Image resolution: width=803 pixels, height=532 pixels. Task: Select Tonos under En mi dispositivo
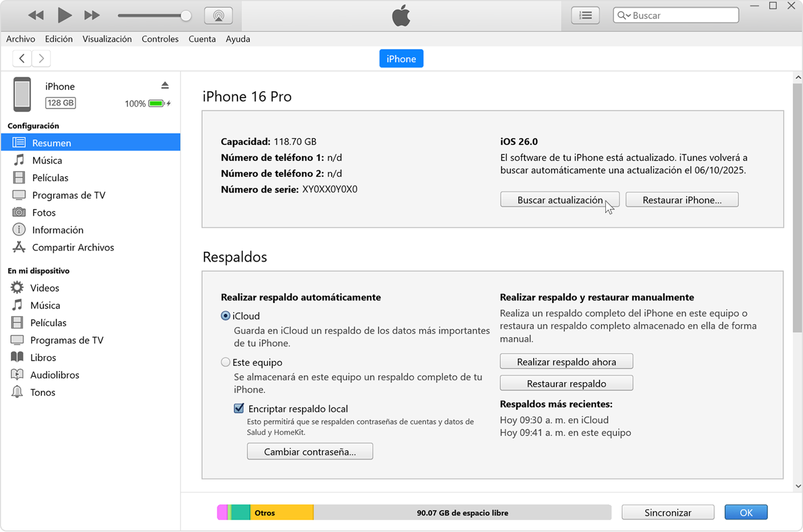44,392
